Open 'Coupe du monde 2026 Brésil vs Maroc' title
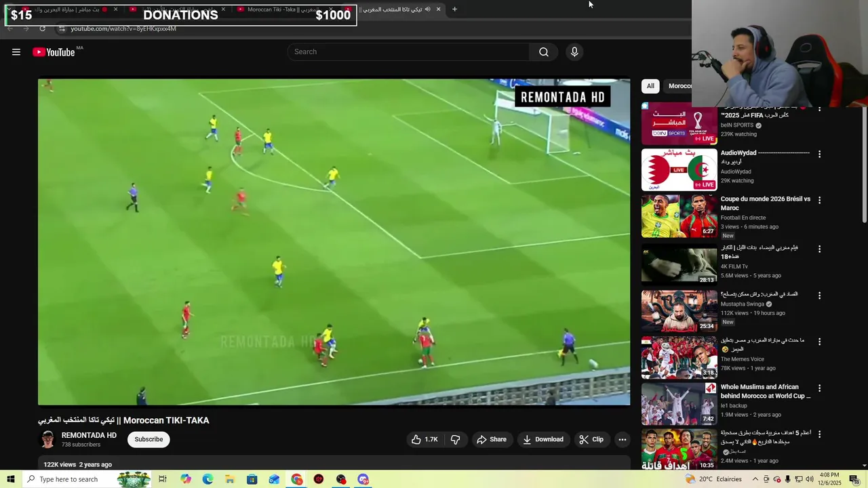This screenshot has height=488, width=868. tap(766, 203)
